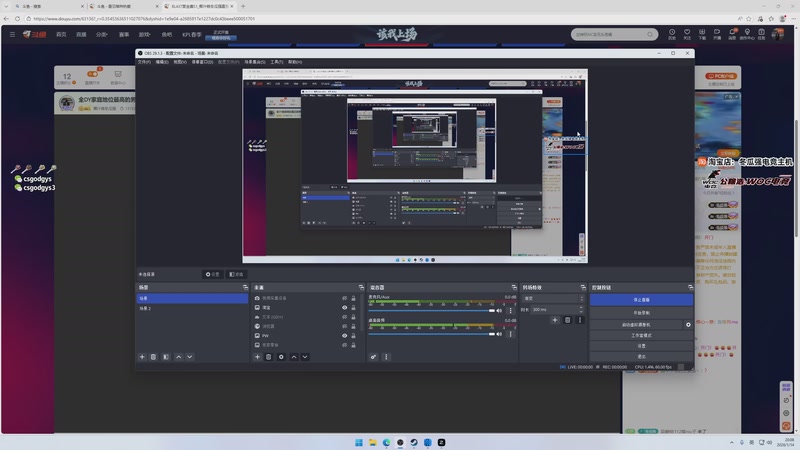Open OBS 工具 Tools menu
Screen dimensions: 800x450
[277, 62]
